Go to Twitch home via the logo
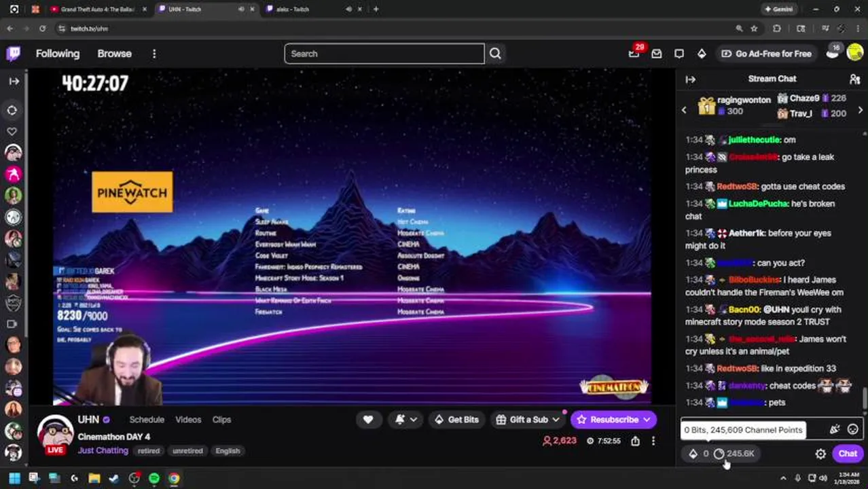This screenshot has width=868, height=489. click(x=14, y=54)
